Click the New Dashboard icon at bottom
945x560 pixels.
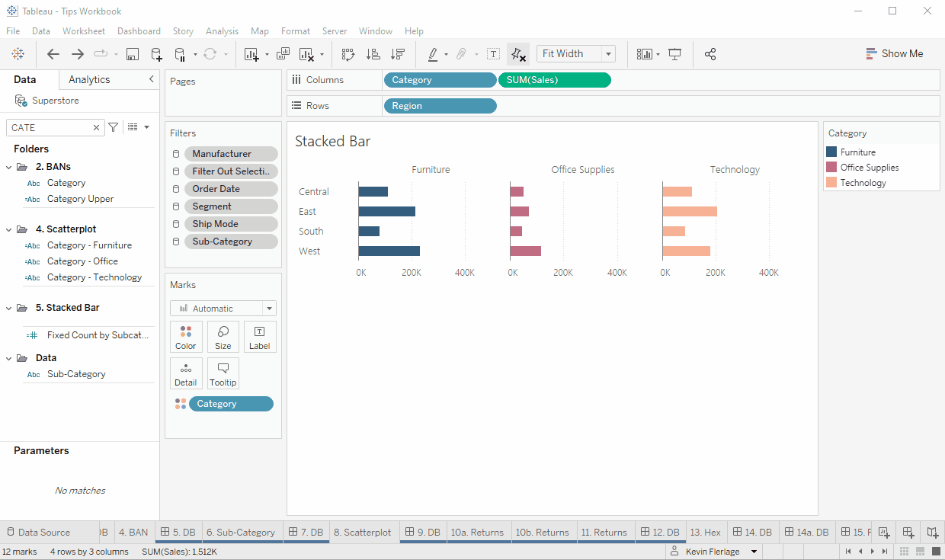click(908, 532)
